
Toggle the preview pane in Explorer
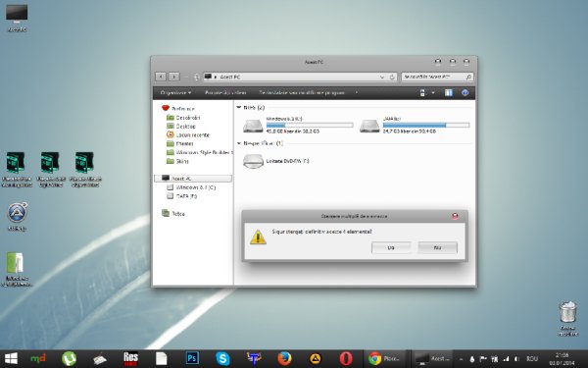pos(449,93)
